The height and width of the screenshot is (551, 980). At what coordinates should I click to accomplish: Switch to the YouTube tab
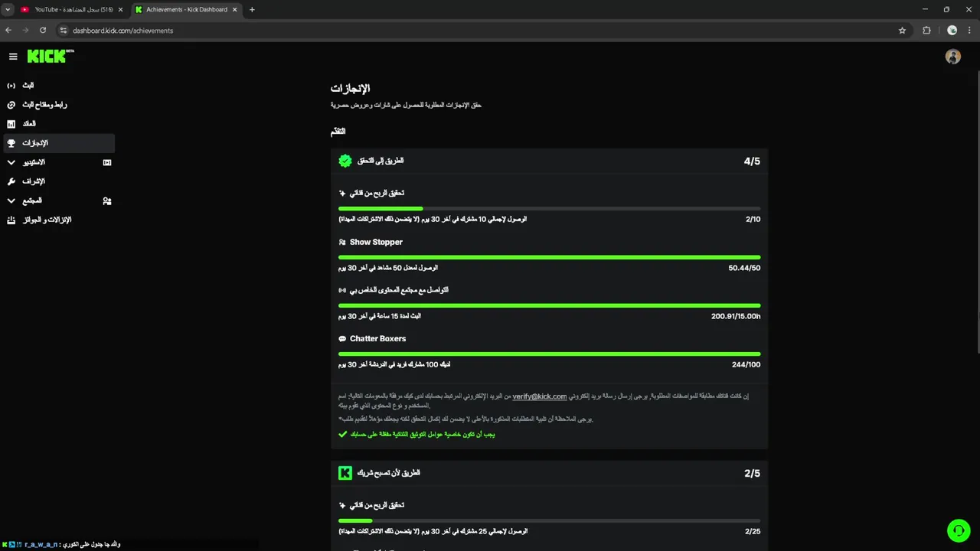coord(73,10)
